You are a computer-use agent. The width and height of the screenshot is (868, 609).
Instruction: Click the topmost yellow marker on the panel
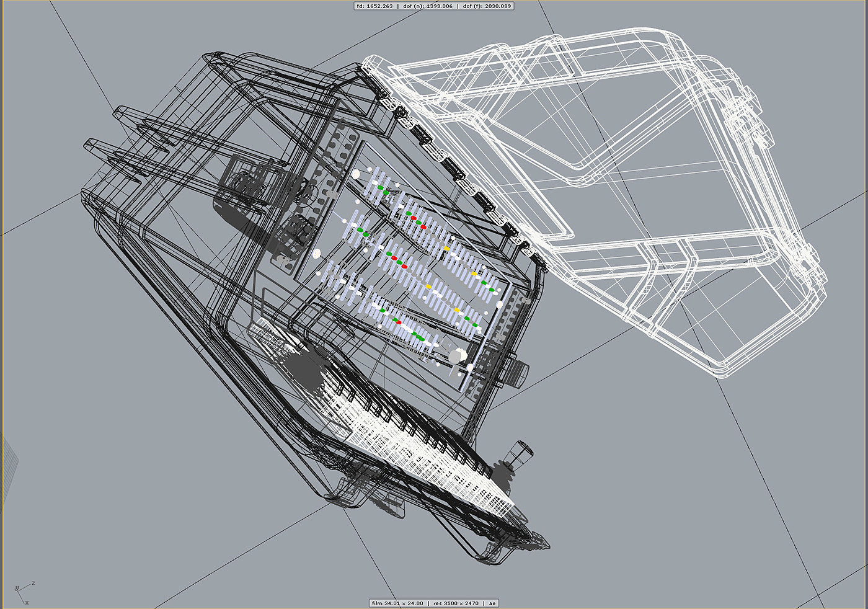point(446,249)
